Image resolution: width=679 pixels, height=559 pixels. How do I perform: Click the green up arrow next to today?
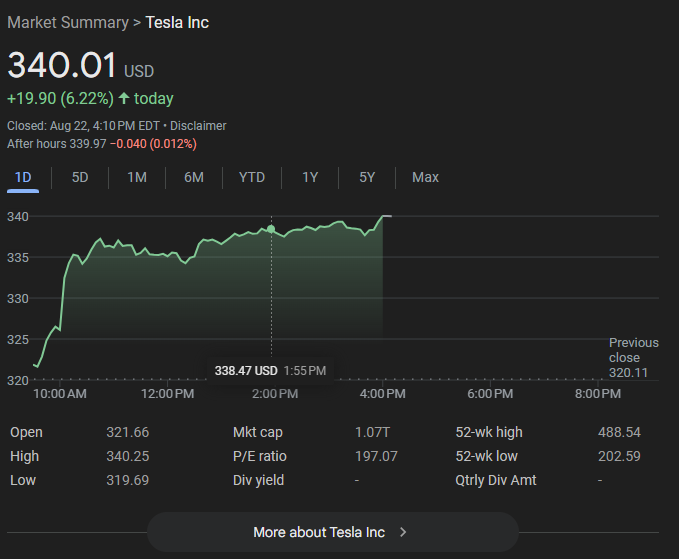click(x=124, y=98)
